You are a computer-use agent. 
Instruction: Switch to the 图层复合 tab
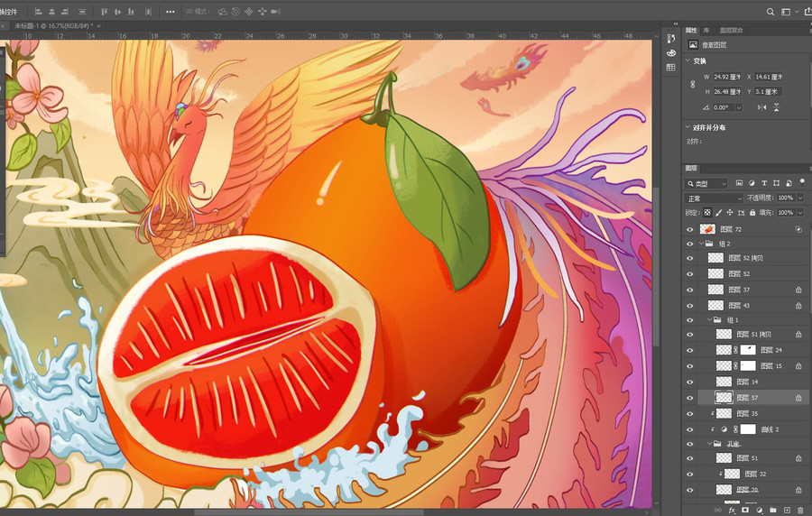731,31
